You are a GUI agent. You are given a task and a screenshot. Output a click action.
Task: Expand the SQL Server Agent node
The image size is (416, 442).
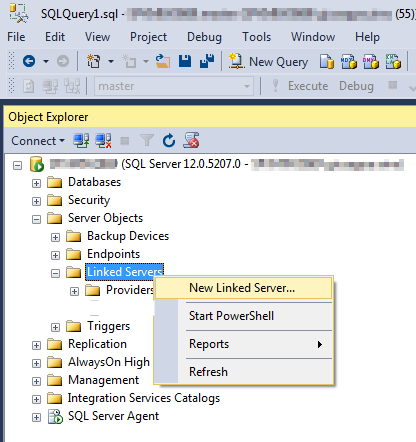coord(36,417)
